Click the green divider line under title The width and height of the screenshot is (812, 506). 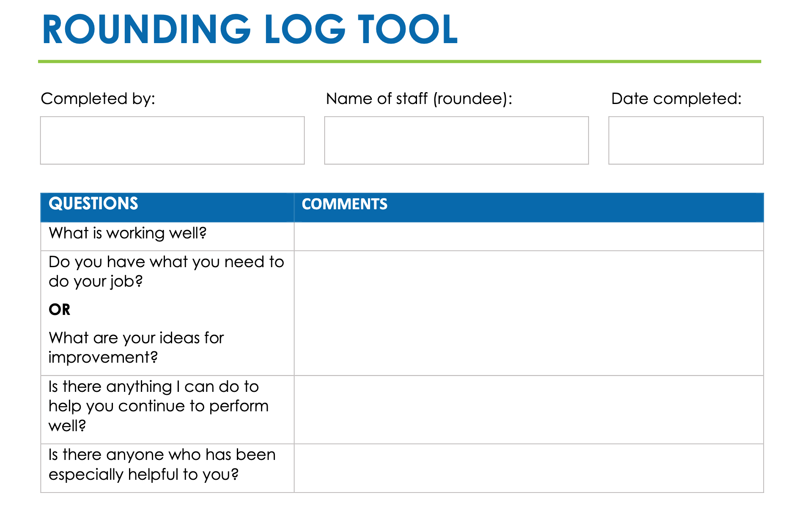[400, 62]
